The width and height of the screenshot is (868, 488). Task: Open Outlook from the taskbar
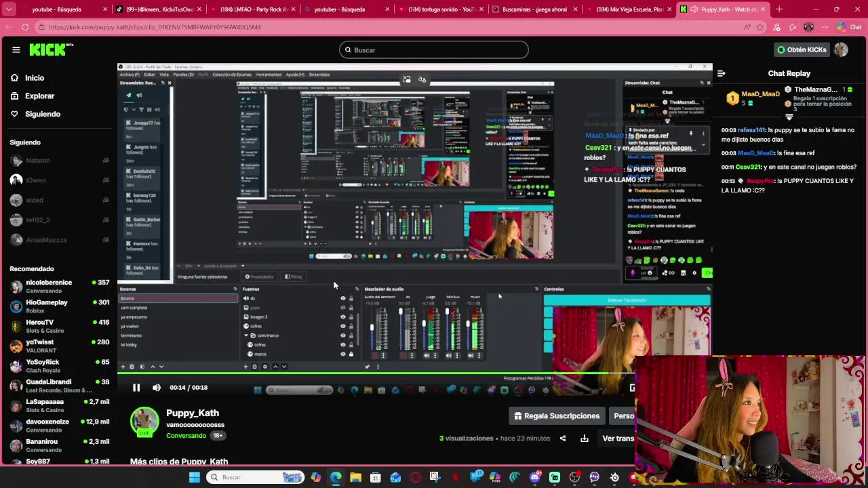[395, 477]
